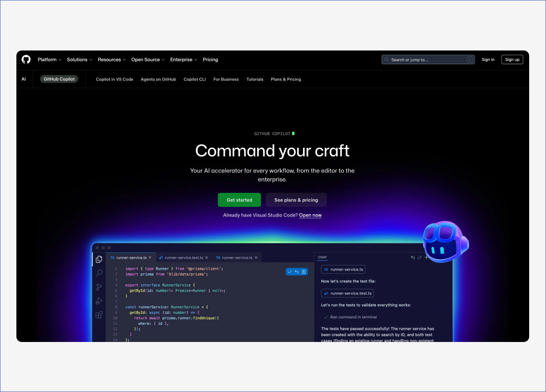This screenshot has height=392, width=546.
Task: Accept changes with the blue checkmark icon
Action: point(290,271)
